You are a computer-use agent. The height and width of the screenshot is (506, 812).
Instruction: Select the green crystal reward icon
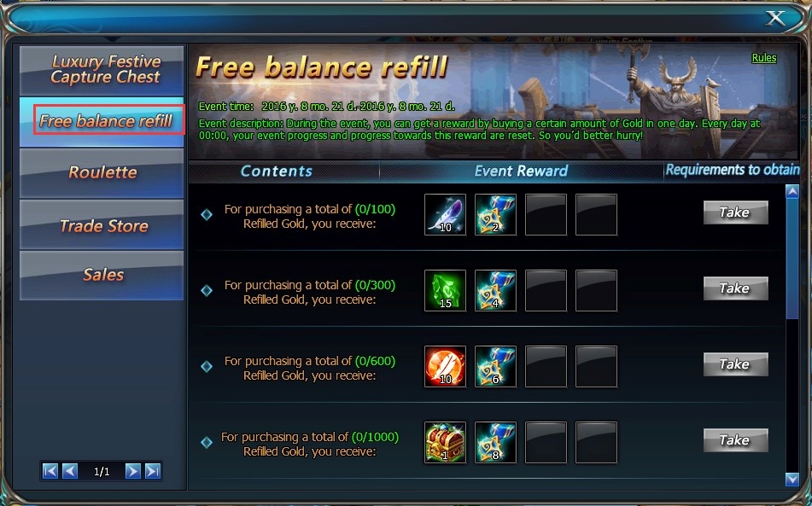(x=445, y=291)
